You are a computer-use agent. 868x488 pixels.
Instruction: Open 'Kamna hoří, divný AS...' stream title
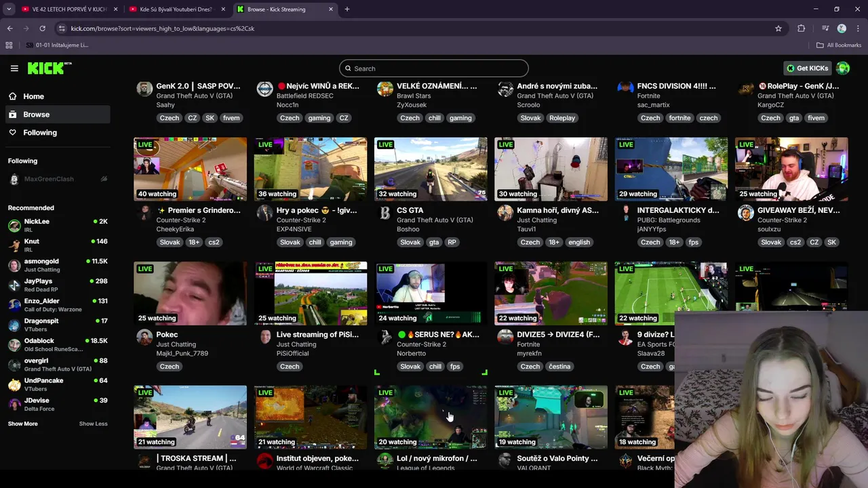click(x=558, y=210)
